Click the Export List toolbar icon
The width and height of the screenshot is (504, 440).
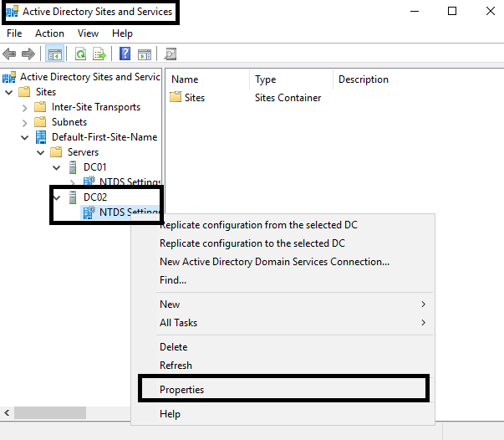point(99,54)
